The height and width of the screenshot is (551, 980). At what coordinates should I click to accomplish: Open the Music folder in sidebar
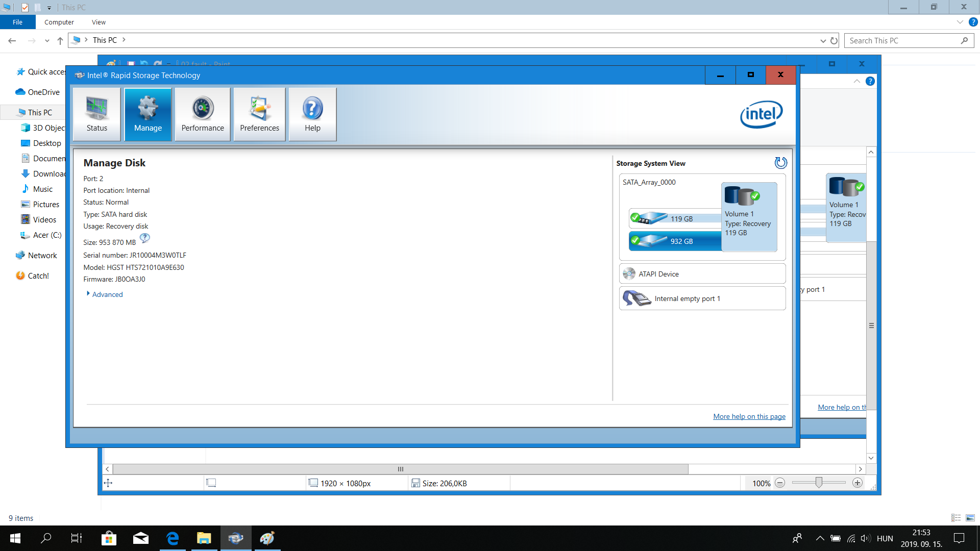[37, 189]
